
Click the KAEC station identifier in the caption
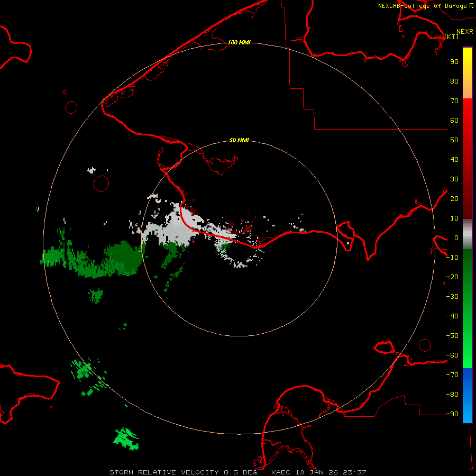tap(281, 472)
